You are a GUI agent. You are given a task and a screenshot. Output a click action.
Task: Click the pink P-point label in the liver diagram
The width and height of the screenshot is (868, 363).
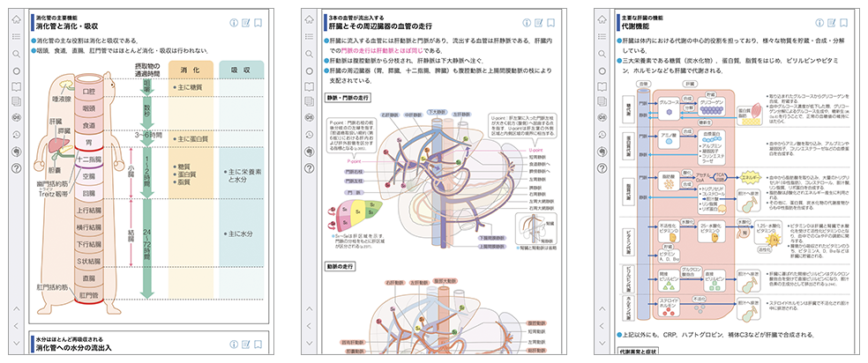pyautogui.click(x=355, y=161)
